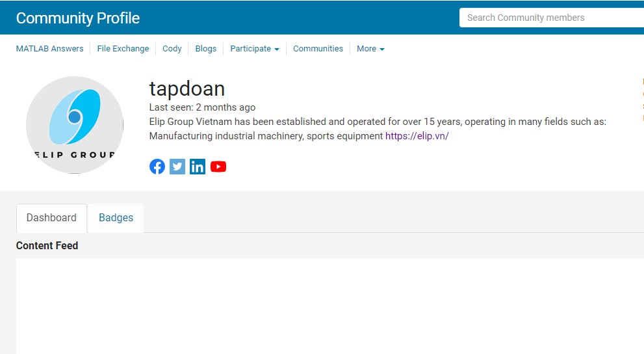Open File Exchange in navigation
Screen dimensions: 644x354
[123, 49]
